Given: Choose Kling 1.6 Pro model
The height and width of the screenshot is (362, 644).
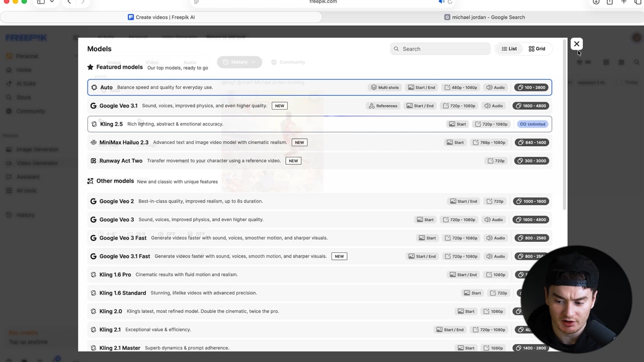Looking at the screenshot, I should pos(319,275).
